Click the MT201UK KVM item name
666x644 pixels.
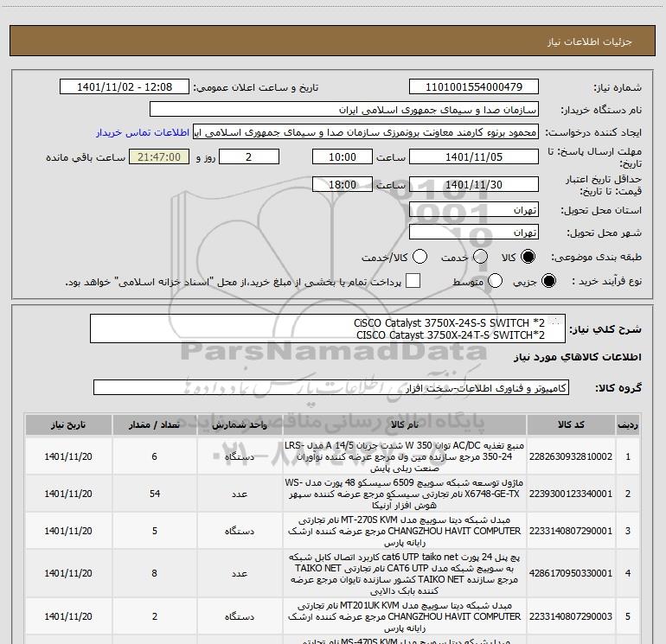(x=405, y=616)
